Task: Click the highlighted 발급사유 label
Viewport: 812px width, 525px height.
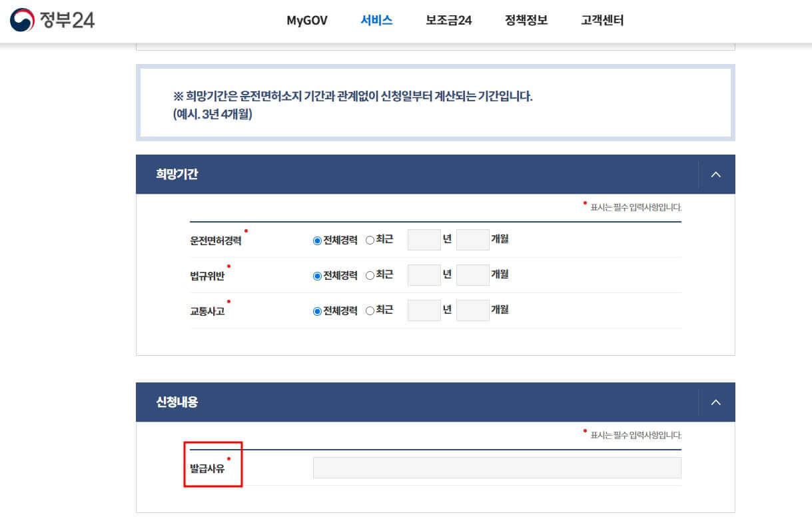Action: tap(210, 467)
